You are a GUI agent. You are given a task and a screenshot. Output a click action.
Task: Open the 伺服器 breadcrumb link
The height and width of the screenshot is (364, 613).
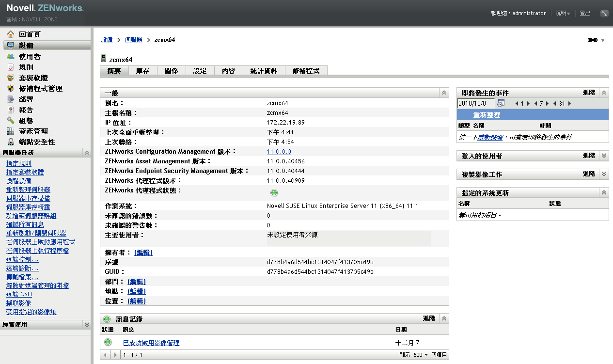(x=134, y=40)
